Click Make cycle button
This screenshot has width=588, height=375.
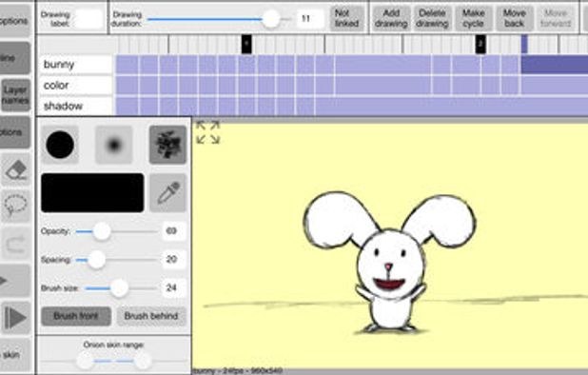click(473, 18)
